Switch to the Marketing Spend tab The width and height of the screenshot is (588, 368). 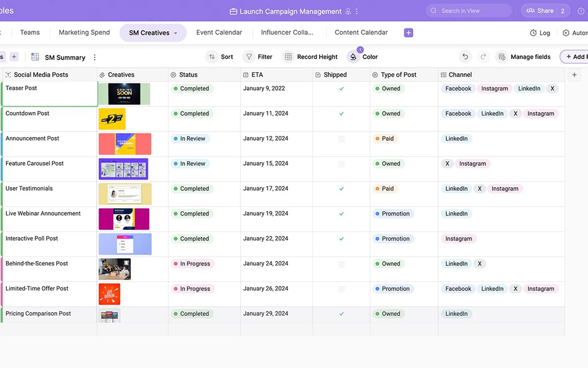click(84, 32)
